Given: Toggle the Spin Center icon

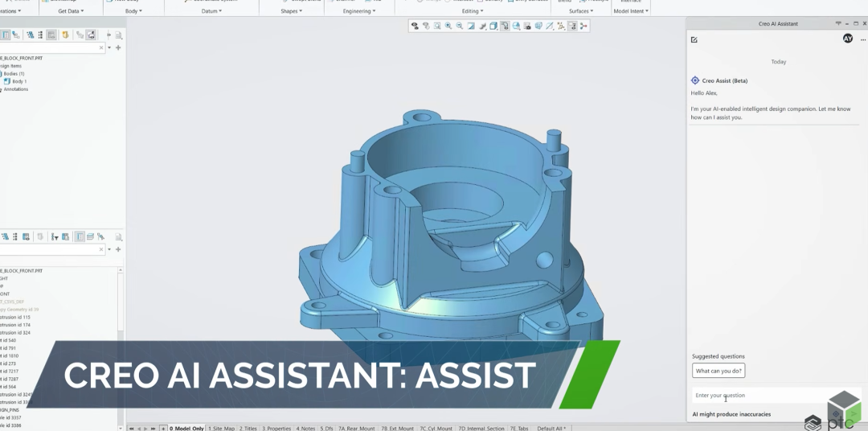Looking at the screenshot, I should tap(583, 26).
